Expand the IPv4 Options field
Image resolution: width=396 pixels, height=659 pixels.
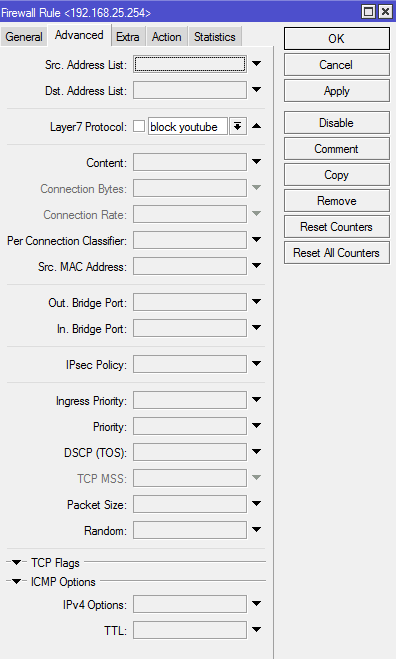[x=256, y=604]
